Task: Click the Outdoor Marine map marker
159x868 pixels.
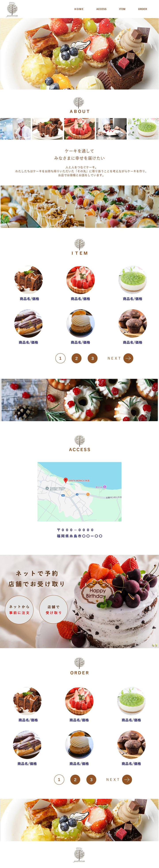Action: coord(47,488)
